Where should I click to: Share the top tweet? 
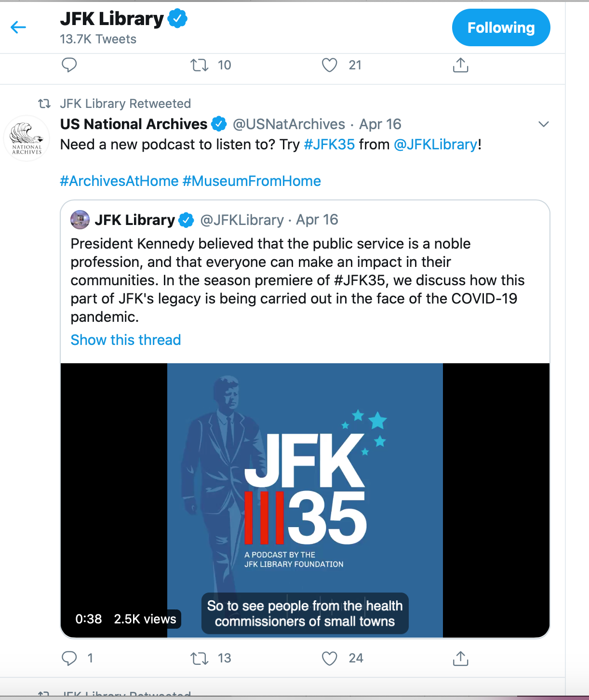click(x=460, y=65)
